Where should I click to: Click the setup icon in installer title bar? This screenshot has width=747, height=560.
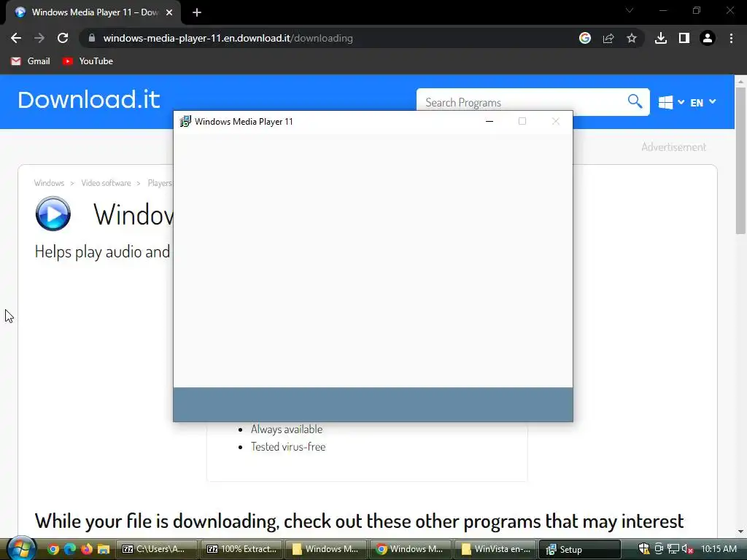pos(185,122)
